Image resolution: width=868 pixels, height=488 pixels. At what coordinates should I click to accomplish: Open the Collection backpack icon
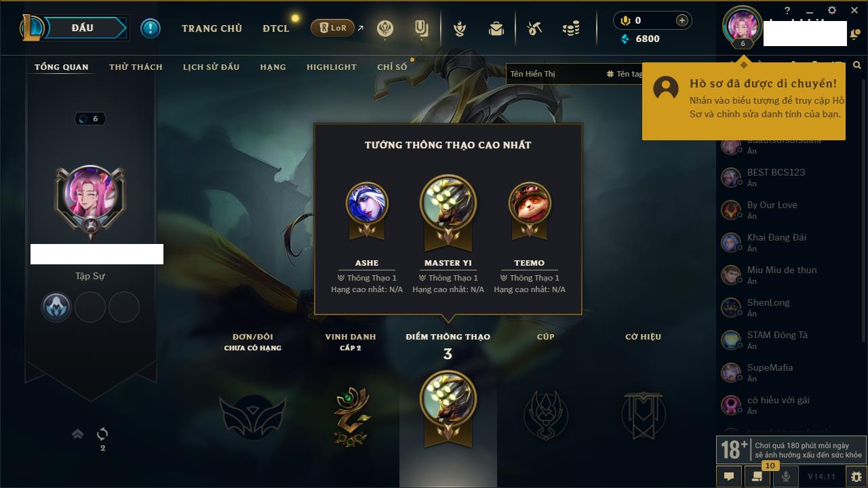point(496,28)
